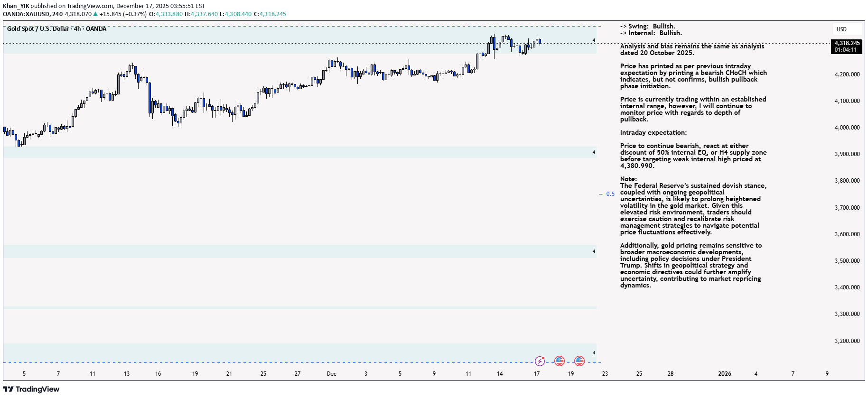Click the '4' label on the topmost zone
The width and height of the screenshot is (868, 398).
click(x=594, y=40)
